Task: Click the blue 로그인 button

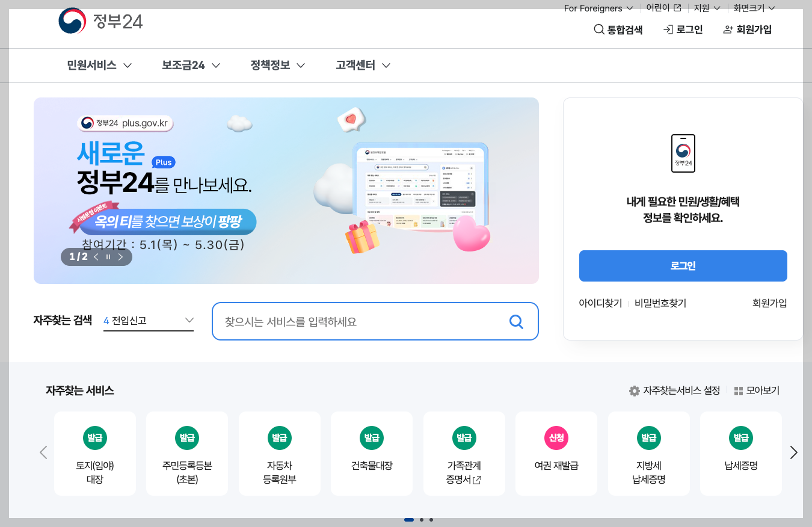Action: pos(683,265)
